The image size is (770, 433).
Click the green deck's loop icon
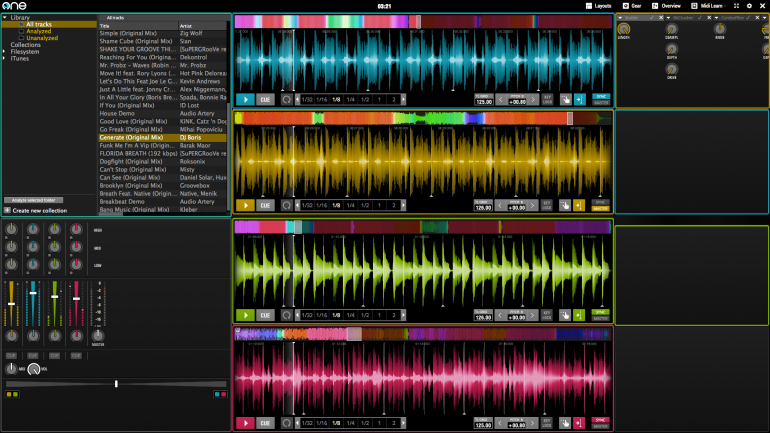289,315
